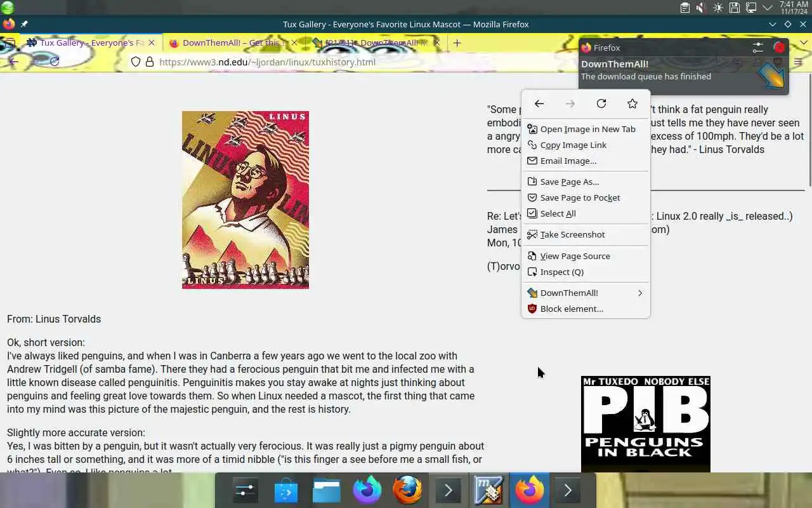812x508 pixels.
Task: Click 'Slightly more accurate version:' text
Action: coord(76,432)
